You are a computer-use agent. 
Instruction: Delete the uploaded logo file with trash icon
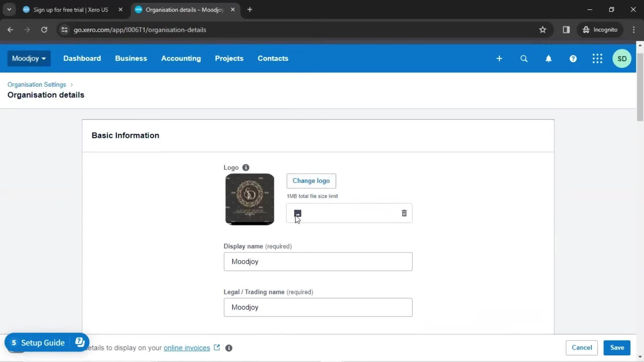[x=404, y=213]
